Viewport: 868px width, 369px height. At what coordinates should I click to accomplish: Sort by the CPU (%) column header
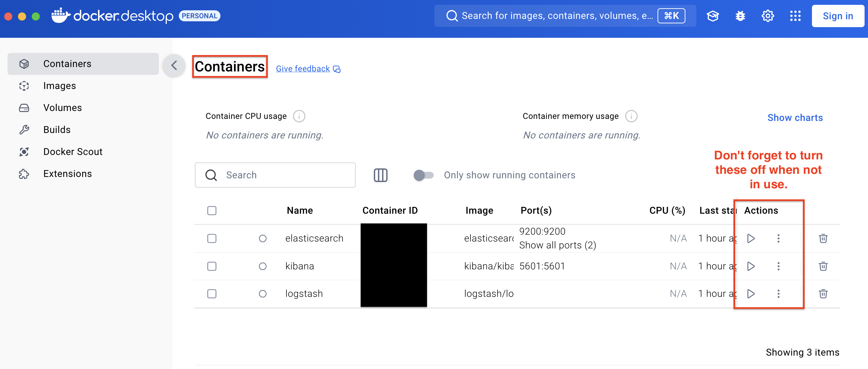tap(667, 211)
